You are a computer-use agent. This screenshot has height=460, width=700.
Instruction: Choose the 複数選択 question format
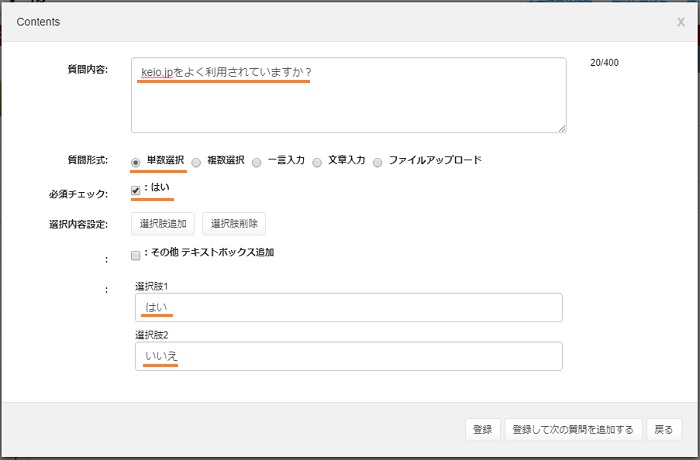(196, 162)
